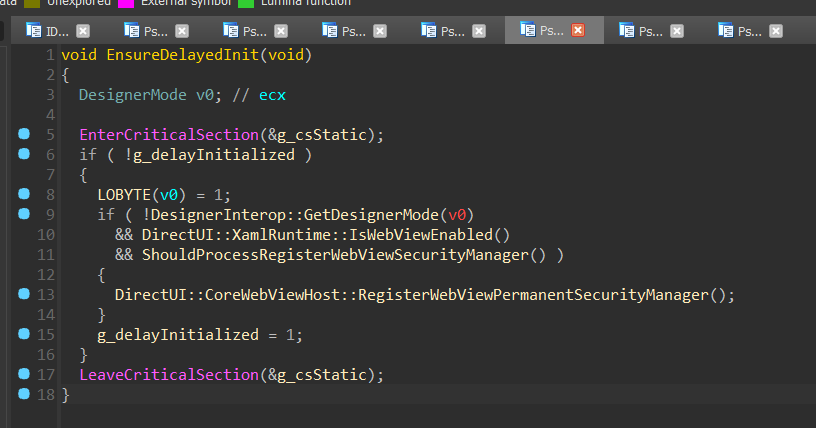This screenshot has height=428, width=816.
Task: Toggle breakpoint dot on line 18
Action: coord(24,394)
